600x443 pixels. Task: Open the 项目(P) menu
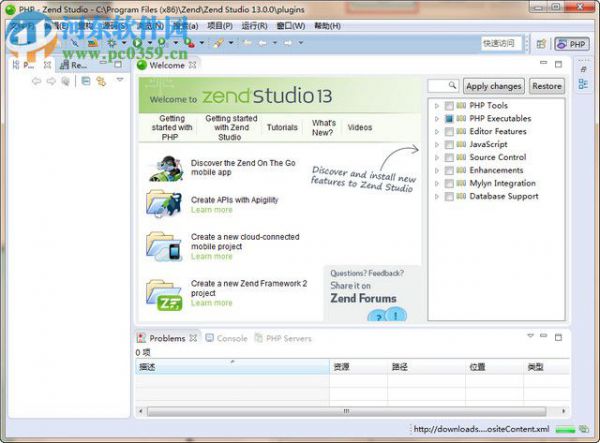click(220, 26)
